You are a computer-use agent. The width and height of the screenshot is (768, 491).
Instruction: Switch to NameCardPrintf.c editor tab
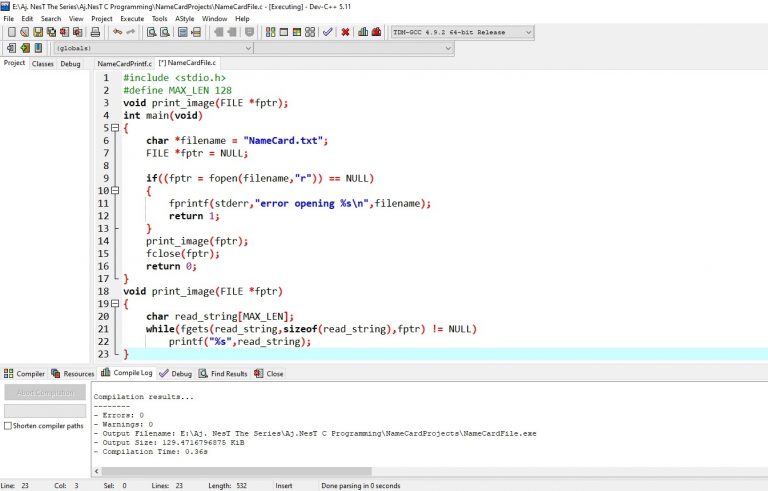click(124, 63)
